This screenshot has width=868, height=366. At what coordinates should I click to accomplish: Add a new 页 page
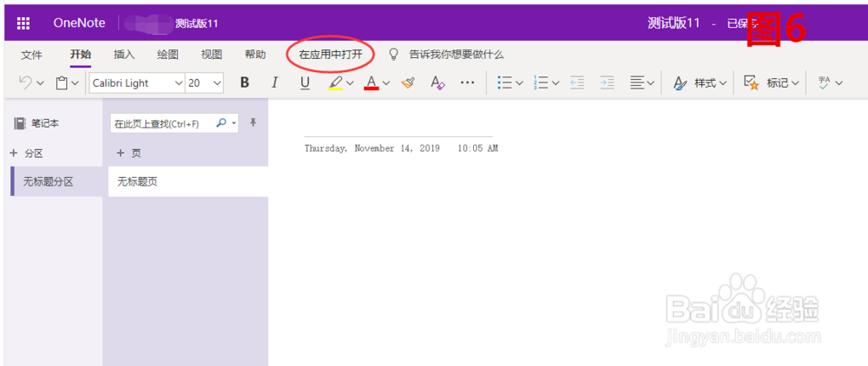128,154
